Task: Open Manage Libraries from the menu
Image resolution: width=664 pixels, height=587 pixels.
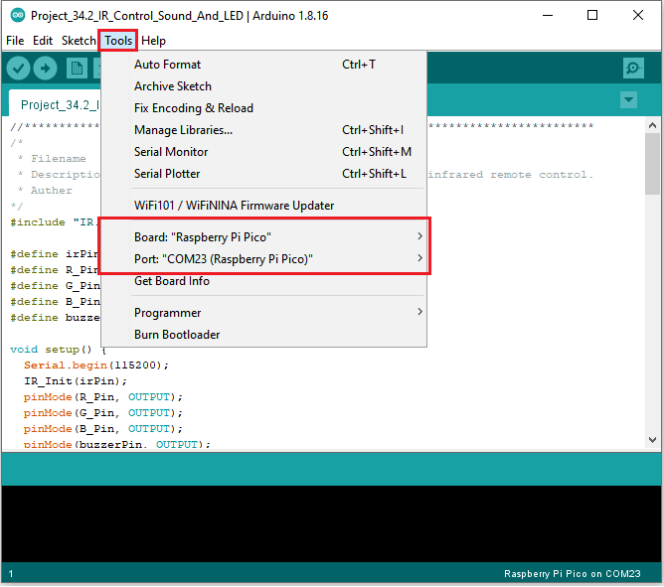Action: pyautogui.click(x=264, y=130)
